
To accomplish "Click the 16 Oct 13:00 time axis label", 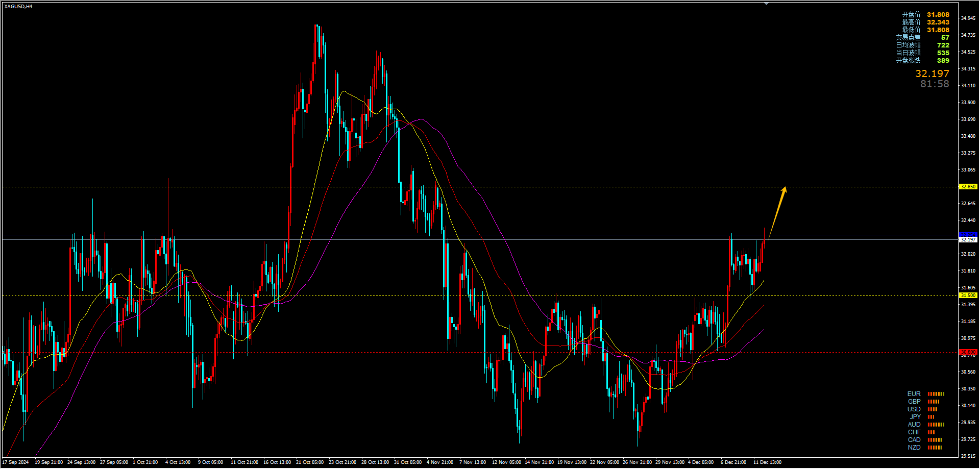I will (277, 462).
